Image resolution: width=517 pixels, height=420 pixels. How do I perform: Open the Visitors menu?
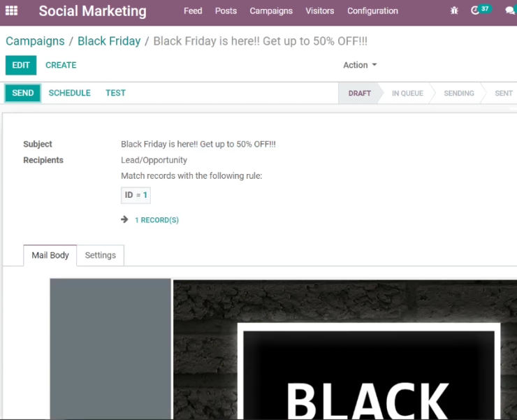tap(319, 11)
